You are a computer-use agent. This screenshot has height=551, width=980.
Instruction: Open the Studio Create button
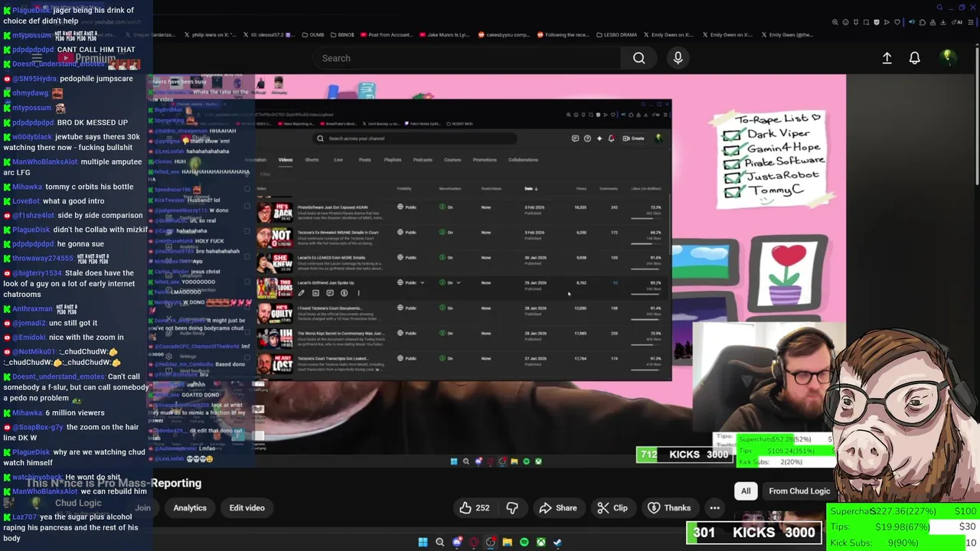coord(633,139)
